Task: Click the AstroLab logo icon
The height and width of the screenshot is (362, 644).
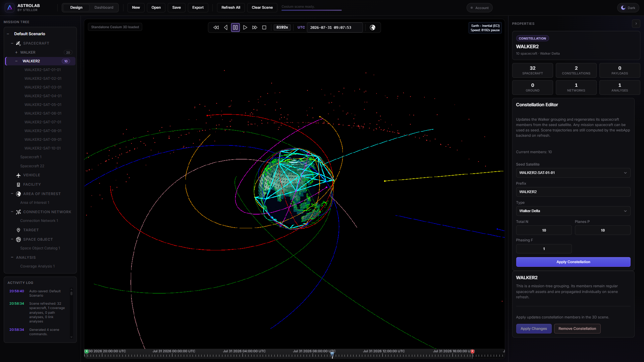Action: click(9, 7)
